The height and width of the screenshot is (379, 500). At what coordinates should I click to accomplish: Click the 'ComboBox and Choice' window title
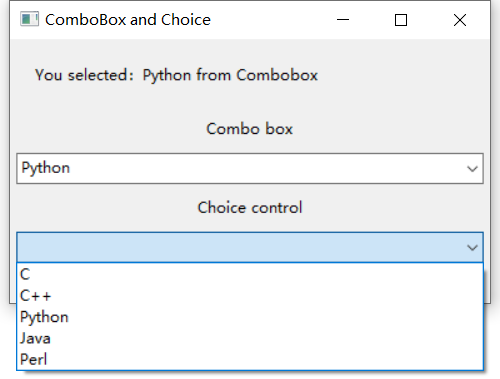point(128,20)
